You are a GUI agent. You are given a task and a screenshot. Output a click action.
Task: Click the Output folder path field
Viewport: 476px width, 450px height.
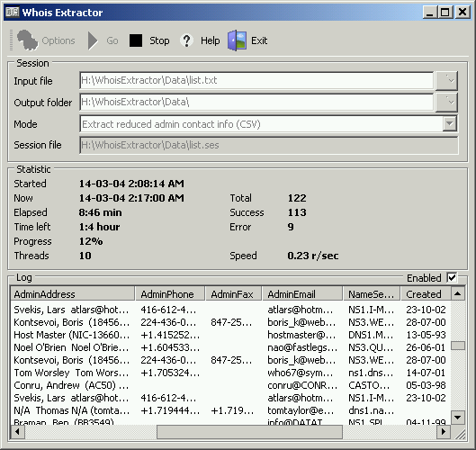(256, 102)
